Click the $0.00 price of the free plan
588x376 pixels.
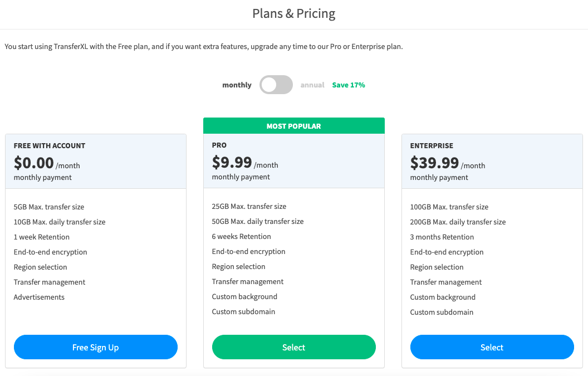point(34,163)
